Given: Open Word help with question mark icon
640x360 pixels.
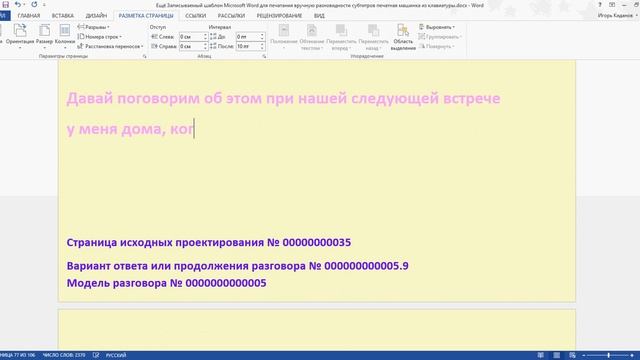Looking at the screenshot, I should [600, 5].
